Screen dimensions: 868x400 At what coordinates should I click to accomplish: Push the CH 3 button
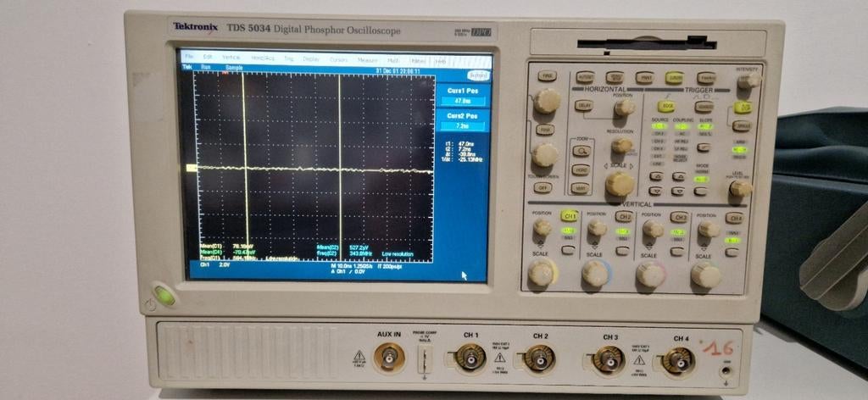[x=679, y=218]
